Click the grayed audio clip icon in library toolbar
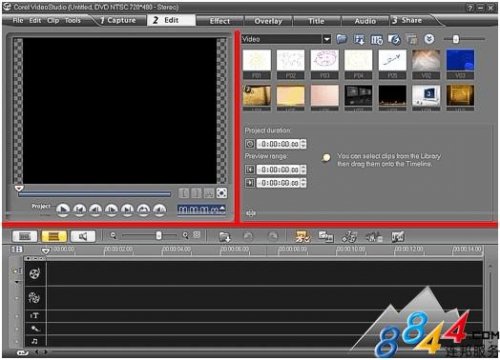 tap(412, 39)
